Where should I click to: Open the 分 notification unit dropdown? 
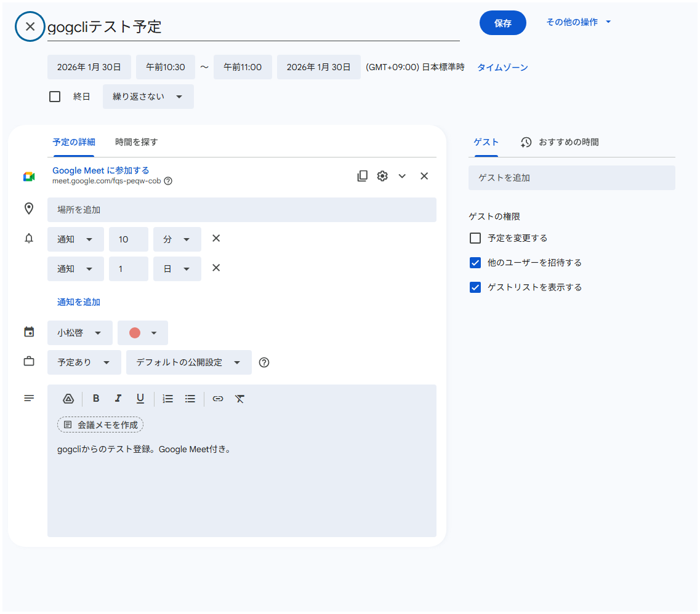coord(177,239)
